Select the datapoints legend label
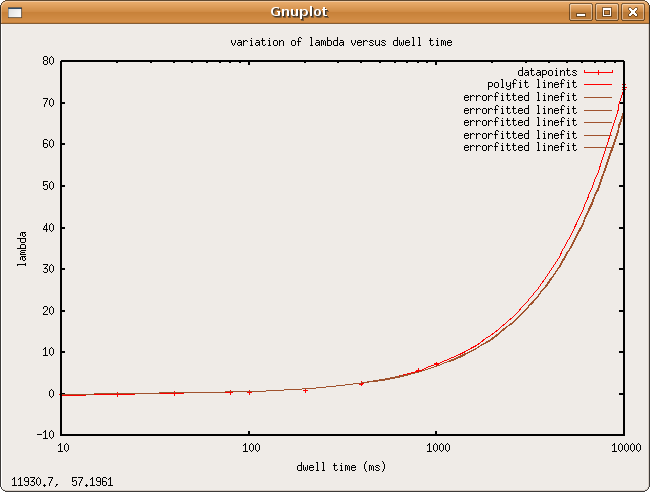650x492 pixels. pos(547,72)
